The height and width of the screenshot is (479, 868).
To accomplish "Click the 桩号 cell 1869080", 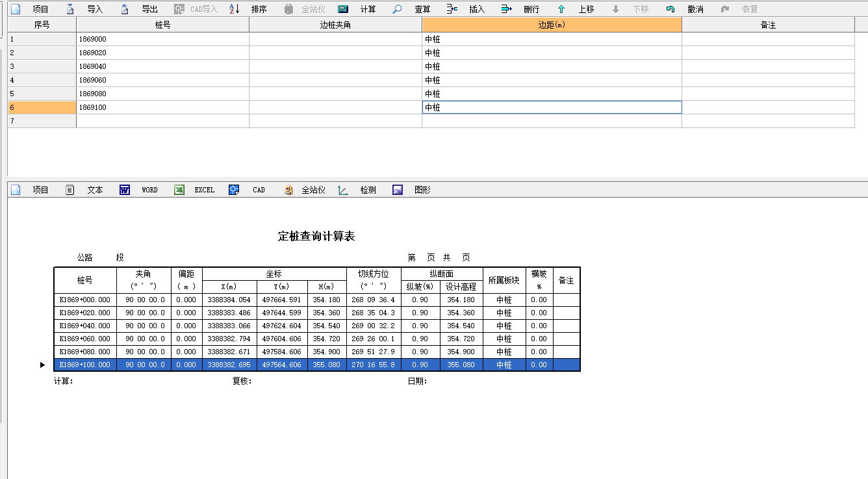I will coord(162,94).
